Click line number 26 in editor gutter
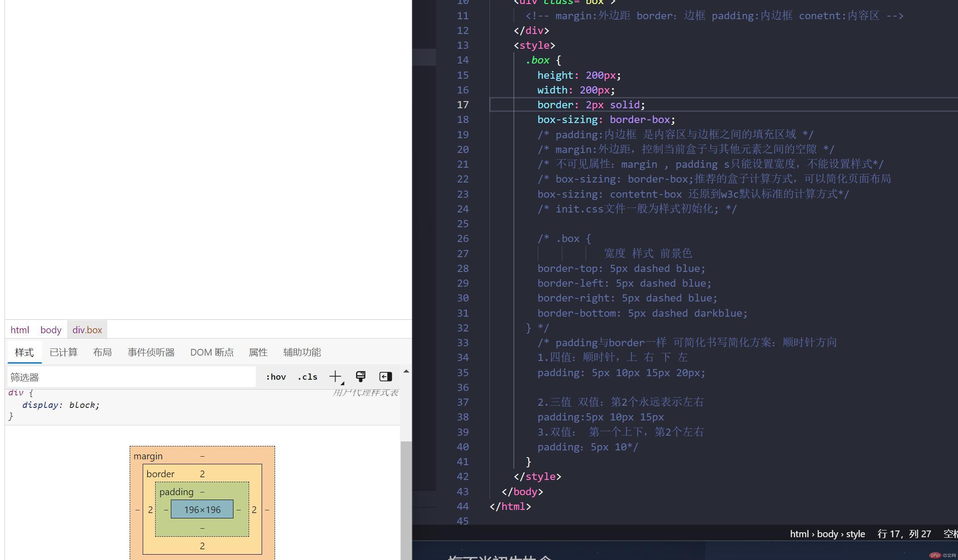Image resolution: width=958 pixels, height=560 pixels. pos(462,239)
